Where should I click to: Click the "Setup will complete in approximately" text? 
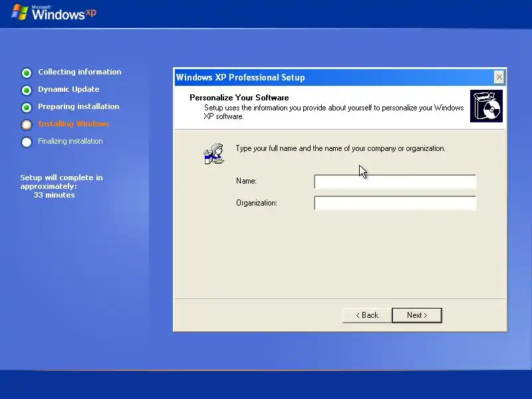pyautogui.click(x=61, y=182)
